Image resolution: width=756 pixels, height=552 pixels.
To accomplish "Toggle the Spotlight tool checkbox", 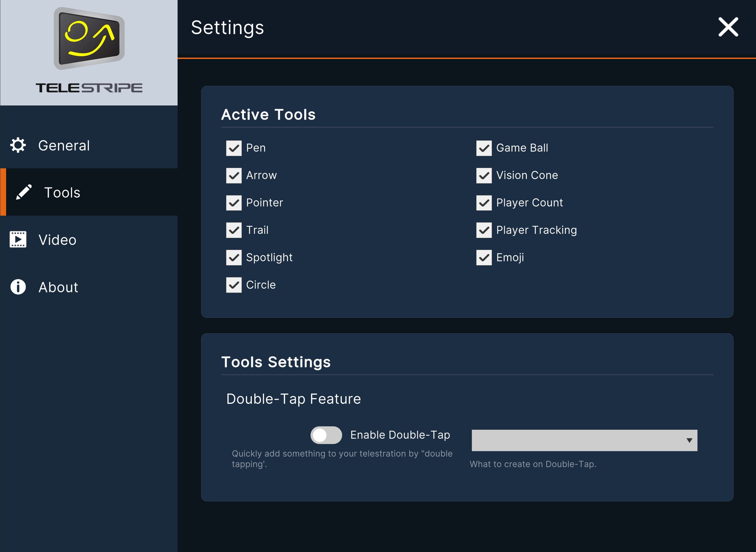I will coord(234,257).
